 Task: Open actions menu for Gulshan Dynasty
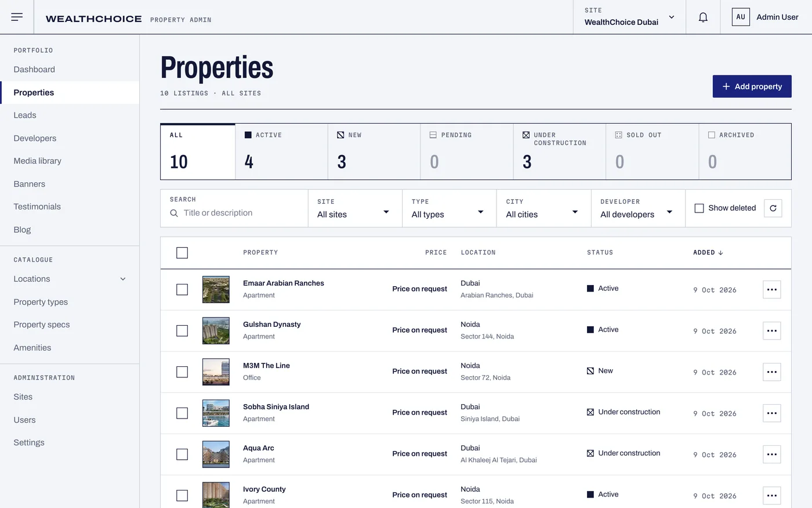click(x=772, y=330)
